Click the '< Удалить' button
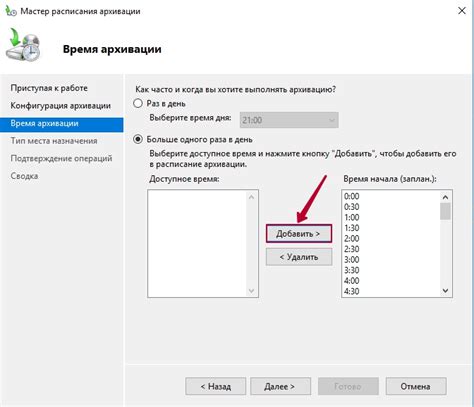Image resolution: width=474 pixels, height=407 pixels. pyautogui.click(x=299, y=257)
